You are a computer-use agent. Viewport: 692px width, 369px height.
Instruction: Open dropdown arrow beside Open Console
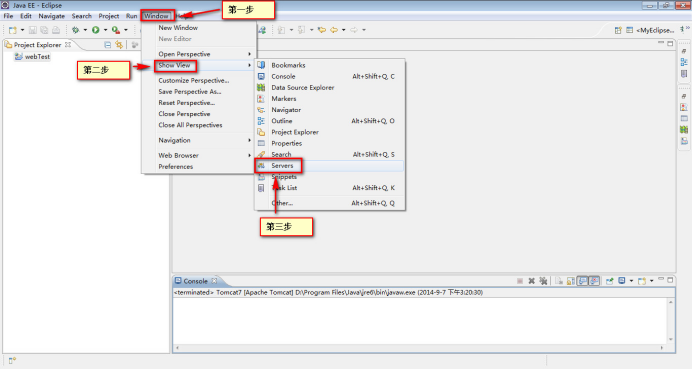click(x=651, y=281)
